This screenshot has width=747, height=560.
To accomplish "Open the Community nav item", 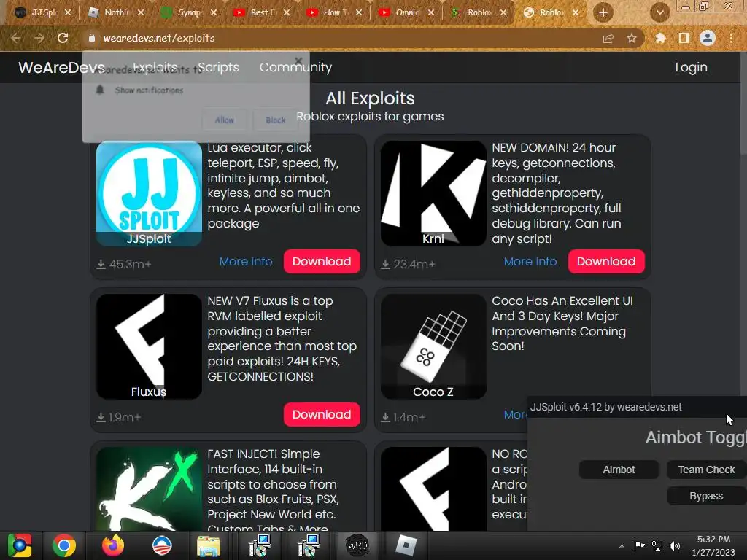I will (x=296, y=67).
